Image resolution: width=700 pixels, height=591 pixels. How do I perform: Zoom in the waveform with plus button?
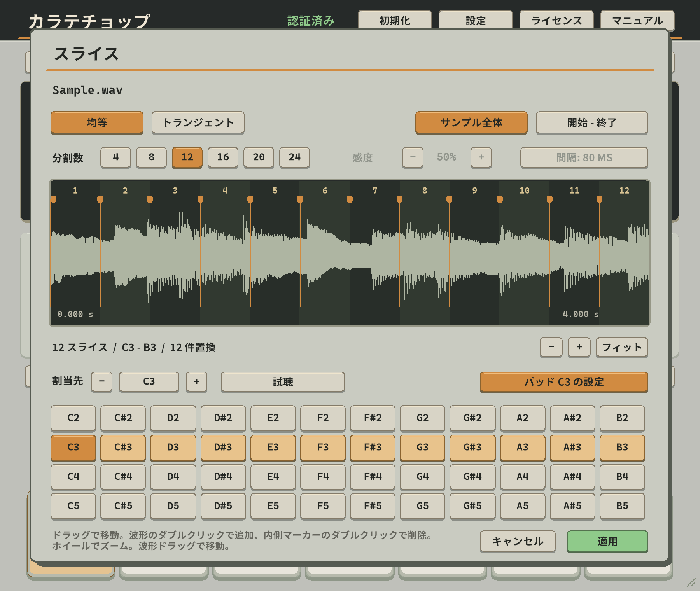point(579,347)
